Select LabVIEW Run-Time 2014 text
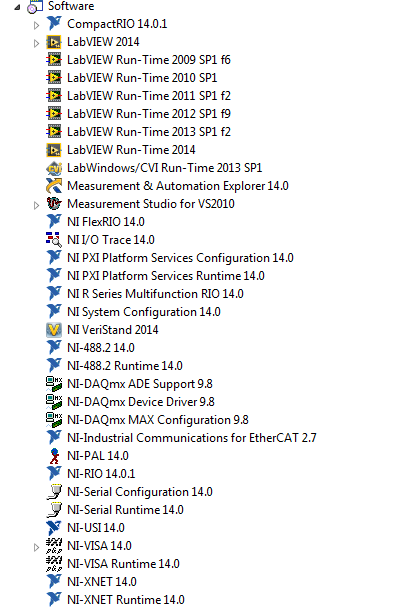 click(x=131, y=150)
